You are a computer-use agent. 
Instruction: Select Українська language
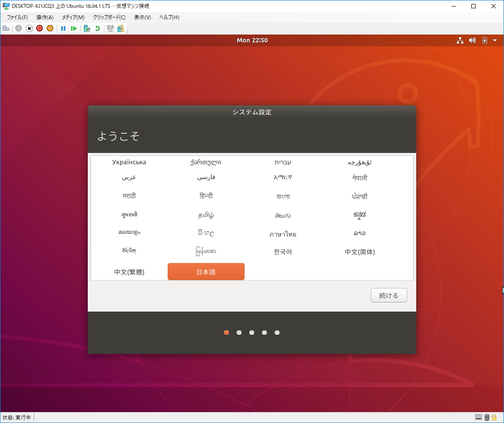click(129, 162)
